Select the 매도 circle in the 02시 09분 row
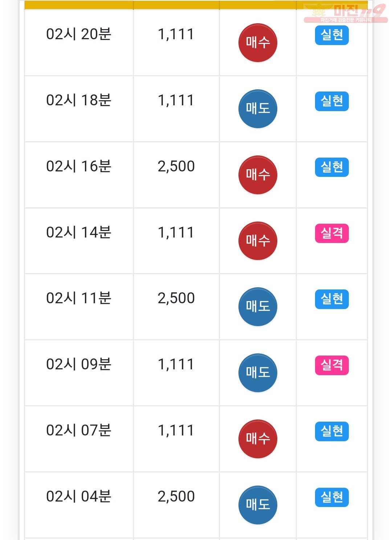 pyautogui.click(x=258, y=373)
